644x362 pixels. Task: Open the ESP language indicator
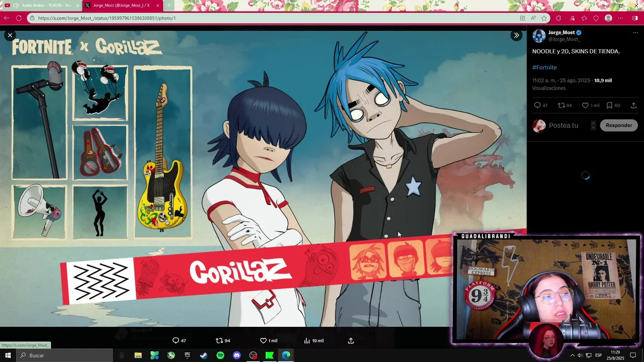tap(599, 355)
